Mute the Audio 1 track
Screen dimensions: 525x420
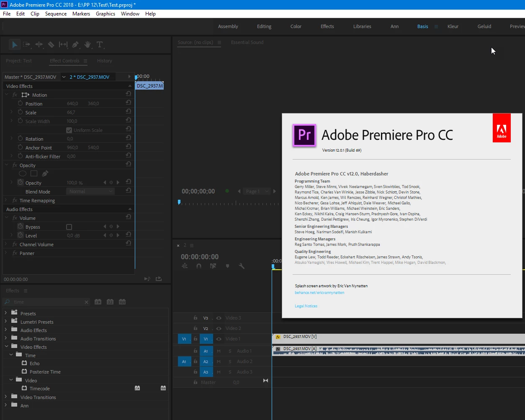click(x=219, y=351)
